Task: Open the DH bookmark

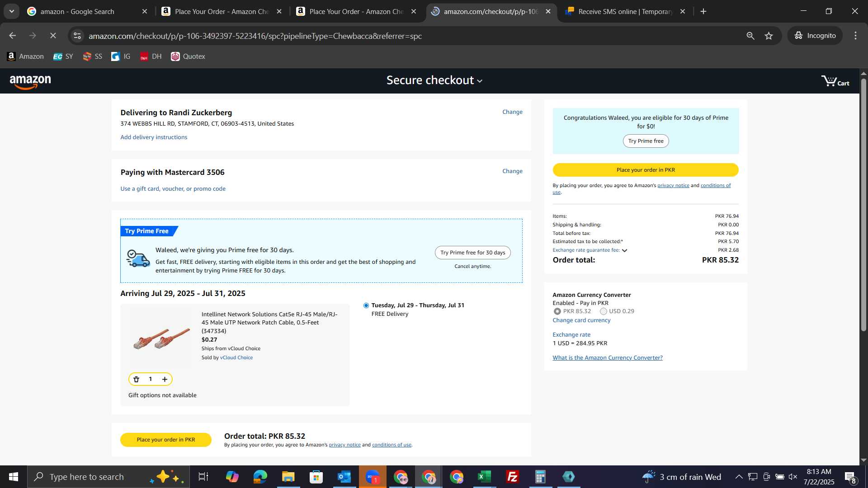Action: pos(151,56)
